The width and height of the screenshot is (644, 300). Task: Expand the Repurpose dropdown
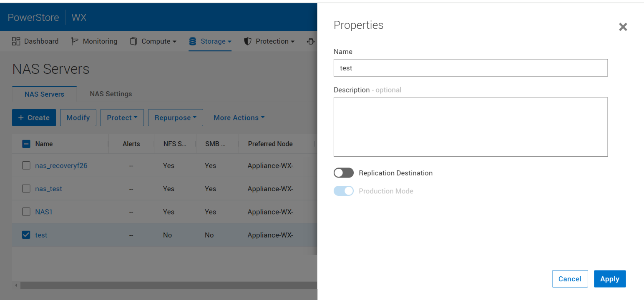pyautogui.click(x=175, y=117)
